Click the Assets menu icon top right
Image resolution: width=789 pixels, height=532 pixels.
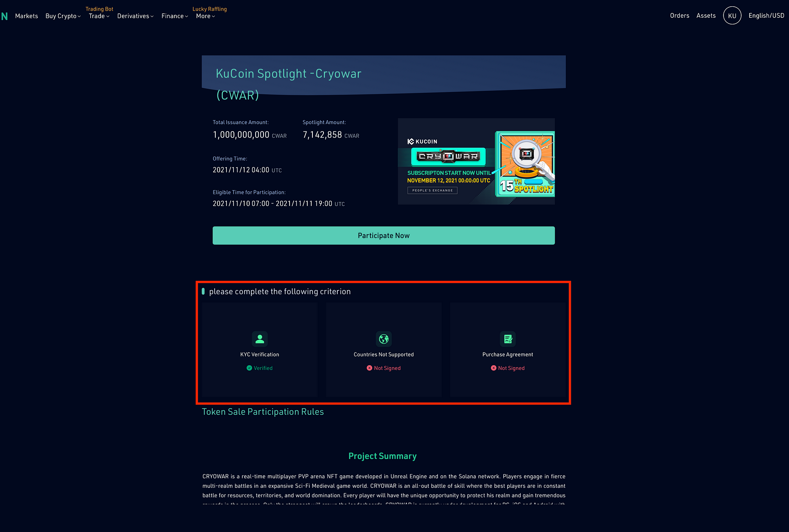tap(706, 15)
